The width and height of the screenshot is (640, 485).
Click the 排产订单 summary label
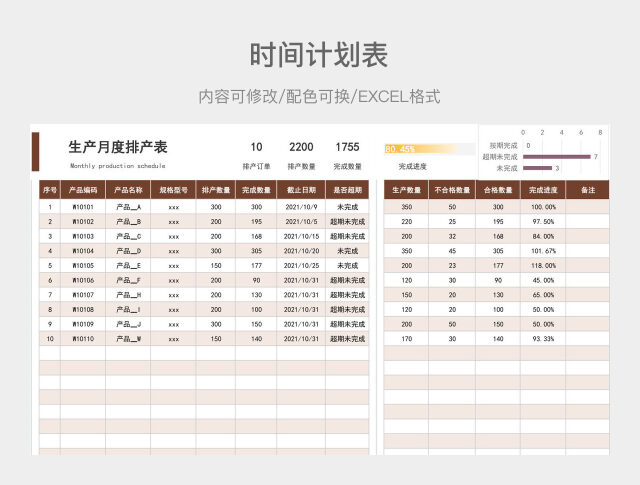256,166
